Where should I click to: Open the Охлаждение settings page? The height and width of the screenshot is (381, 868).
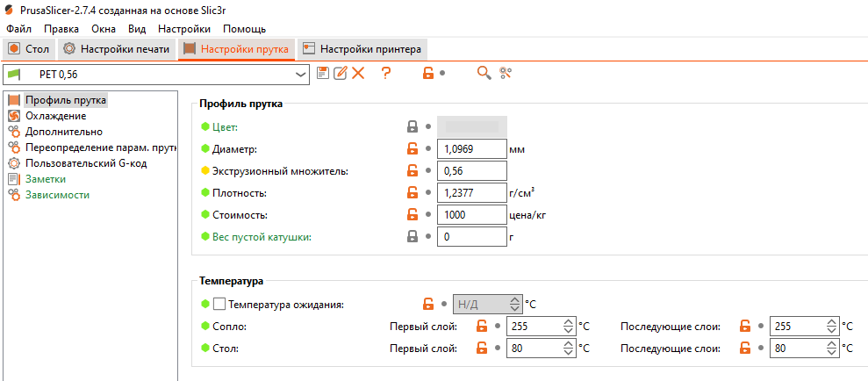point(55,116)
